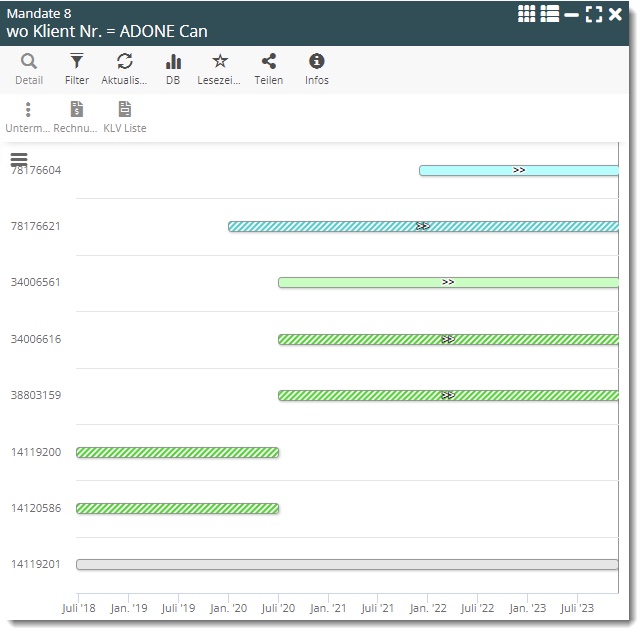Click the gray bar for 14119201
Screen dimensions: 644x635
[346, 565]
